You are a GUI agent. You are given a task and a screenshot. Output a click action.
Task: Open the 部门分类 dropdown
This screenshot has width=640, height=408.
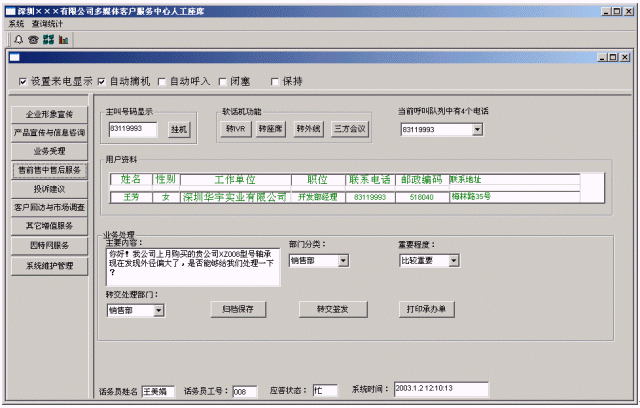point(343,260)
